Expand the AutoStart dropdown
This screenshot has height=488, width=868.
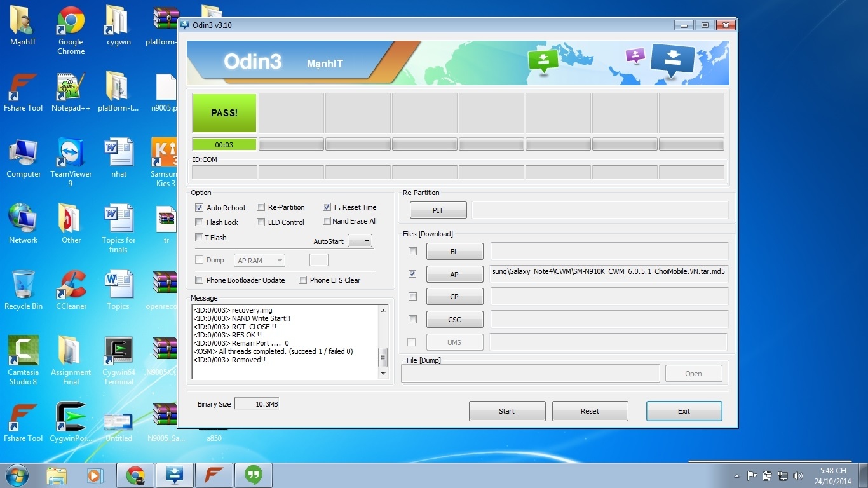tap(360, 241)
